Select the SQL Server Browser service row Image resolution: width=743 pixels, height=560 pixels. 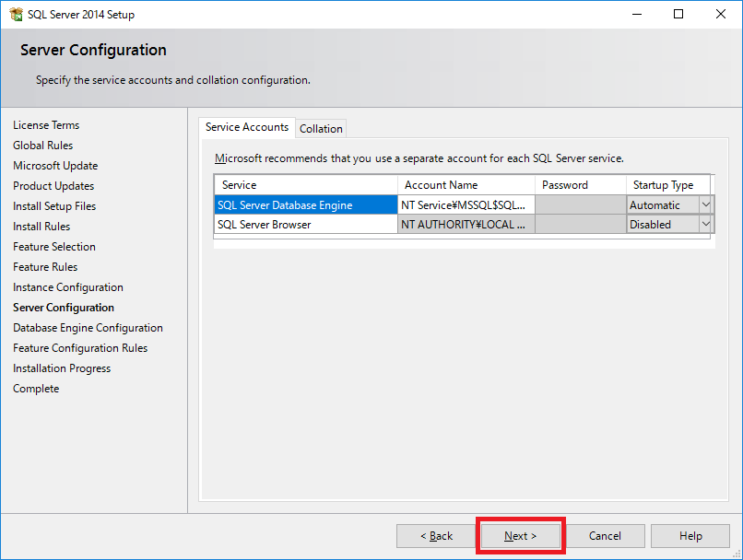[306, 225]
